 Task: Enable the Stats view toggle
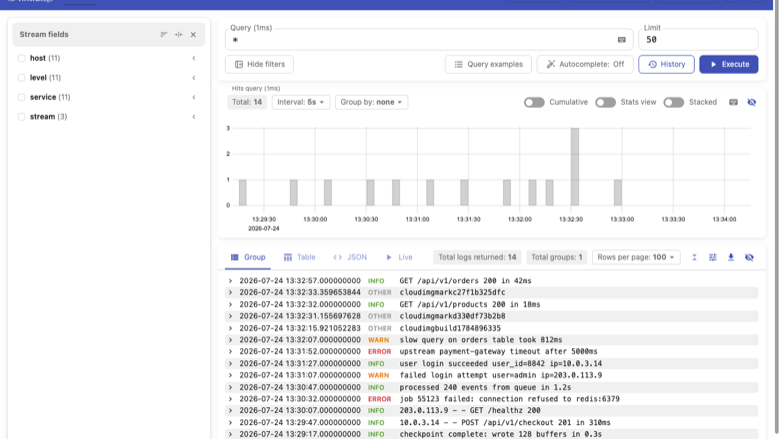point(605,102)
